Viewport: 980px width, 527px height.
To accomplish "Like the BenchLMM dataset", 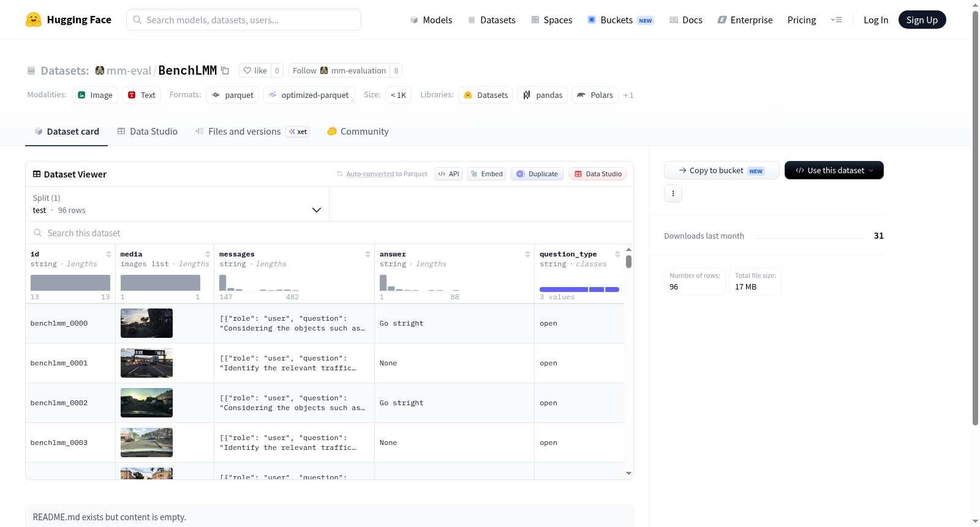I will (x=255, y=70).
